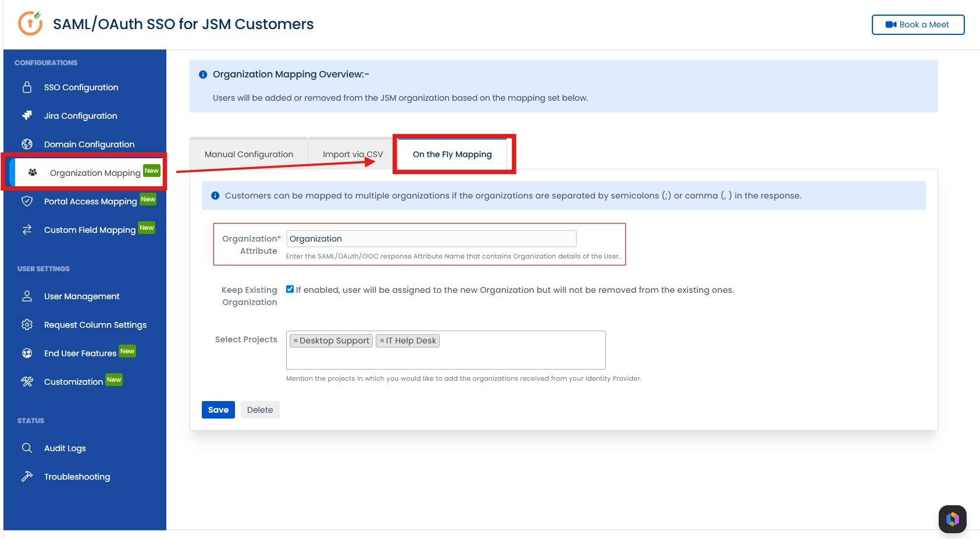Screen dimensions: 980x539
Task: Click inside the Select Projects box
Action: 446,350
